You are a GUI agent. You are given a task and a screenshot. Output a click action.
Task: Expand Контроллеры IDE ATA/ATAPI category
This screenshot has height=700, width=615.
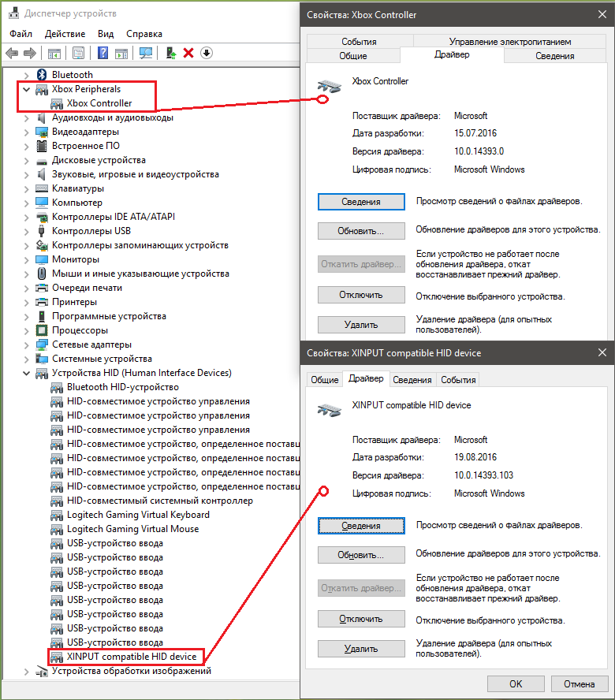point(26,217)
